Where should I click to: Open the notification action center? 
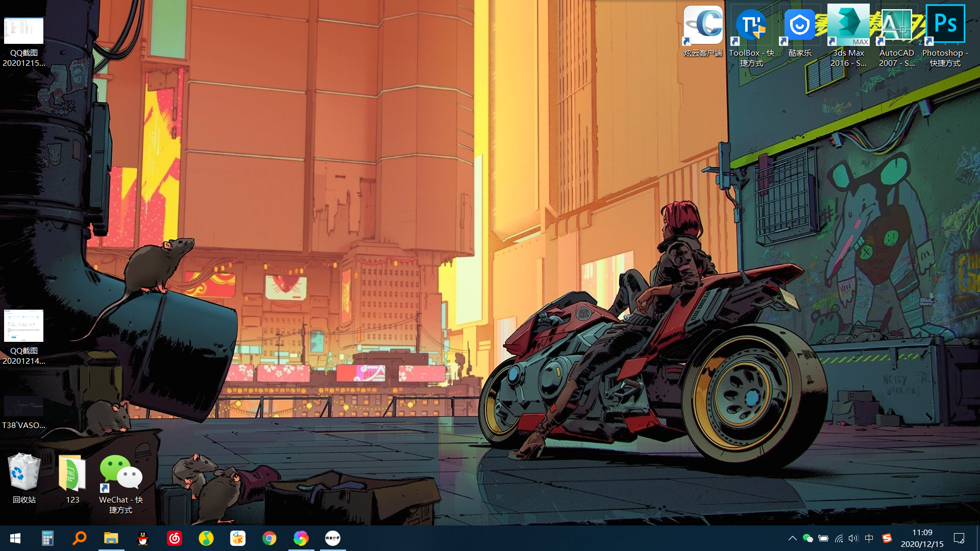click(959, 538)
